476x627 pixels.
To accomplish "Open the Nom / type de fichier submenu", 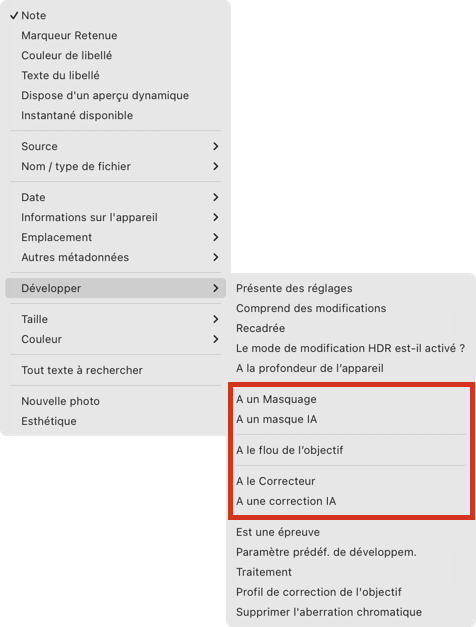I will pyautogui.click(x=115, y=166).
